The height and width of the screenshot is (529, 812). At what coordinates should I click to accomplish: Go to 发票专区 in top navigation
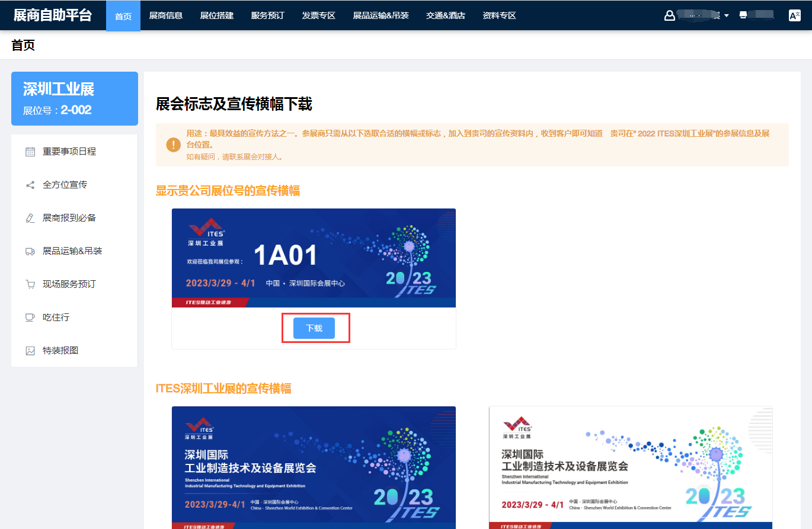click(x=319, y=15)
